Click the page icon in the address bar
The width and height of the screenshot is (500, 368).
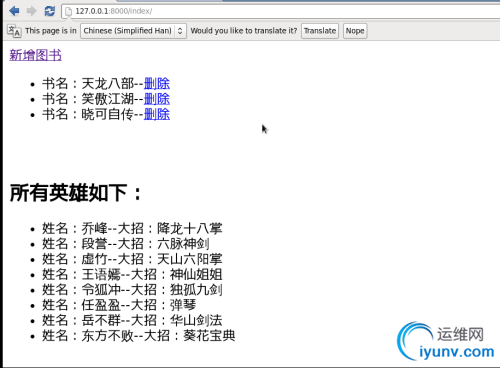(68, 12)
